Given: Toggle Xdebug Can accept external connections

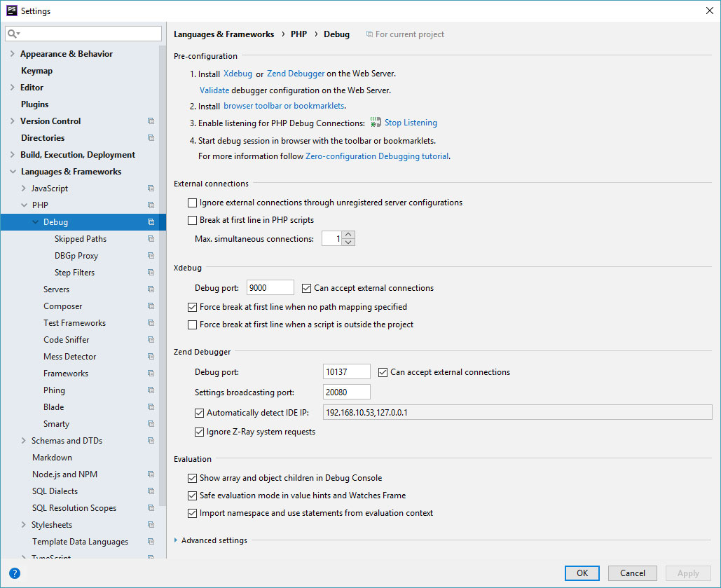Looking at the screenshot, I should pyautogui.click(x=307, y=289).
